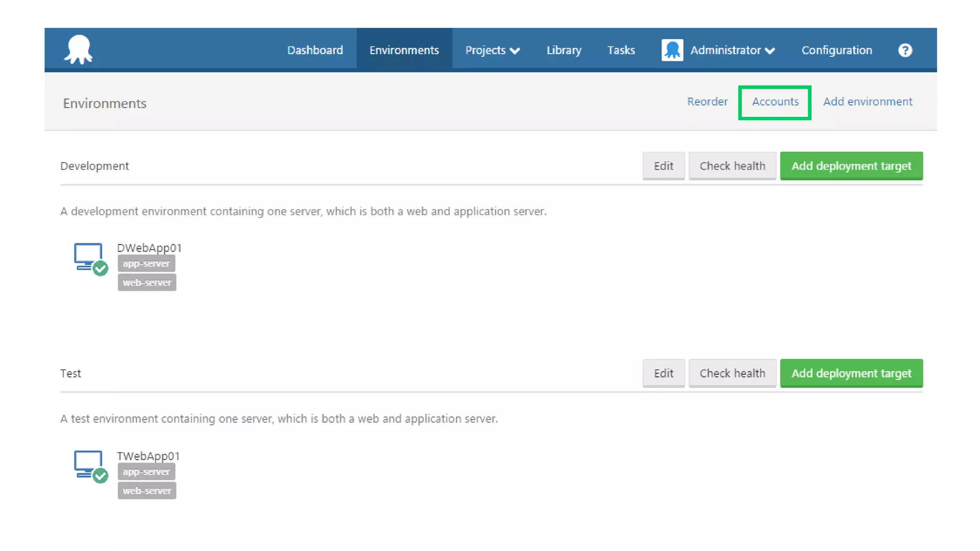Expand the Projects dropdown menu
Image resolution: width=980 pixels, height=551 pixels.
click(x=492, y=50)
